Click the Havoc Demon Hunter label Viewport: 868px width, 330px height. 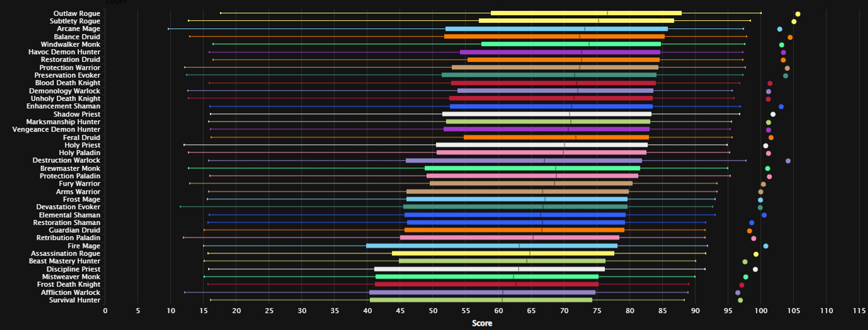click(64, 52)
